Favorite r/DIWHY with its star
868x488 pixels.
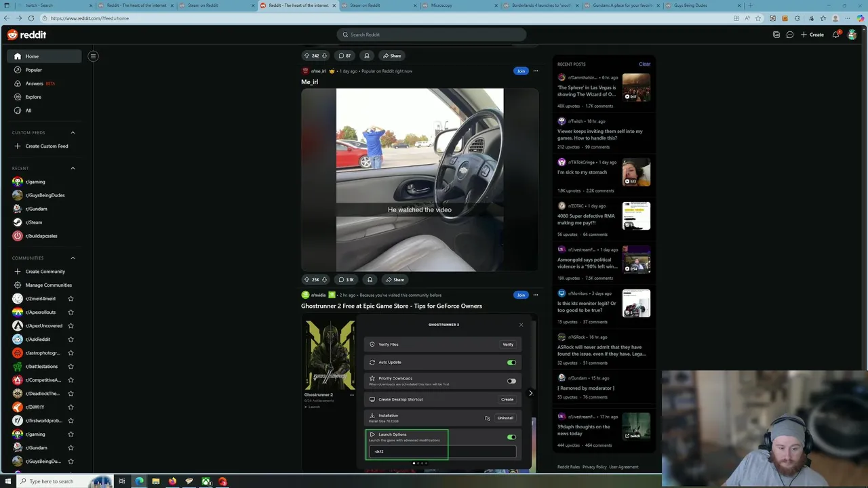point(71,407)
